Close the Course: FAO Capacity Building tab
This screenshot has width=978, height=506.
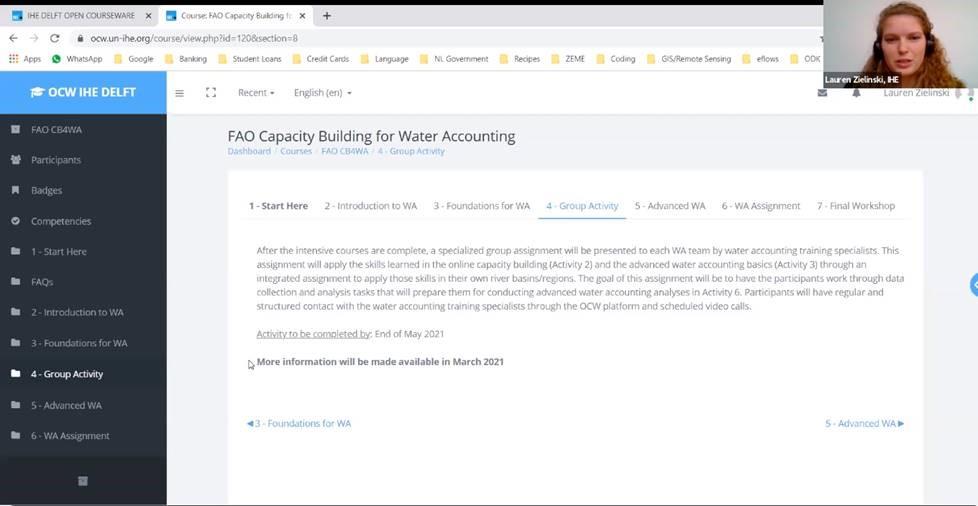click(302, 16)
